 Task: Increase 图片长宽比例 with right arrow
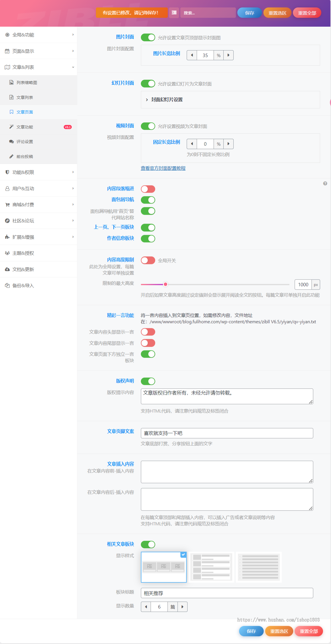point(228,55)
